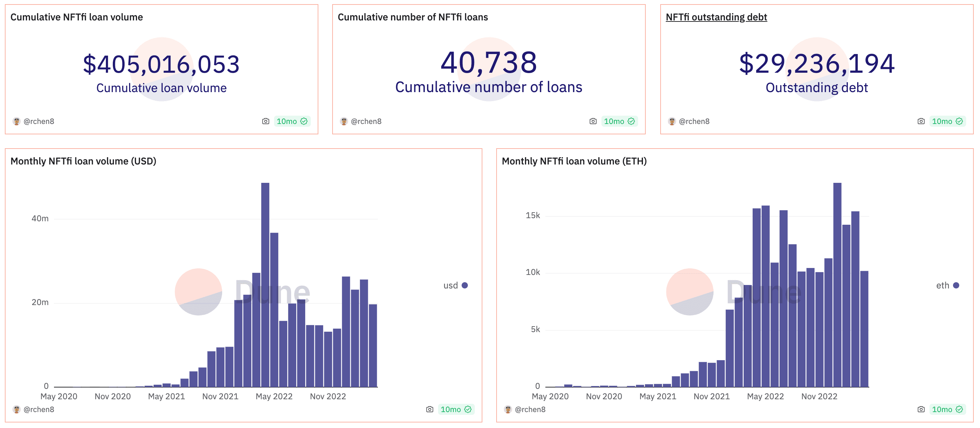Screen dimensions: 980x428
Task: Click 10mo freshness badge on outstanding debt card
Action: [x=947, y=121]
